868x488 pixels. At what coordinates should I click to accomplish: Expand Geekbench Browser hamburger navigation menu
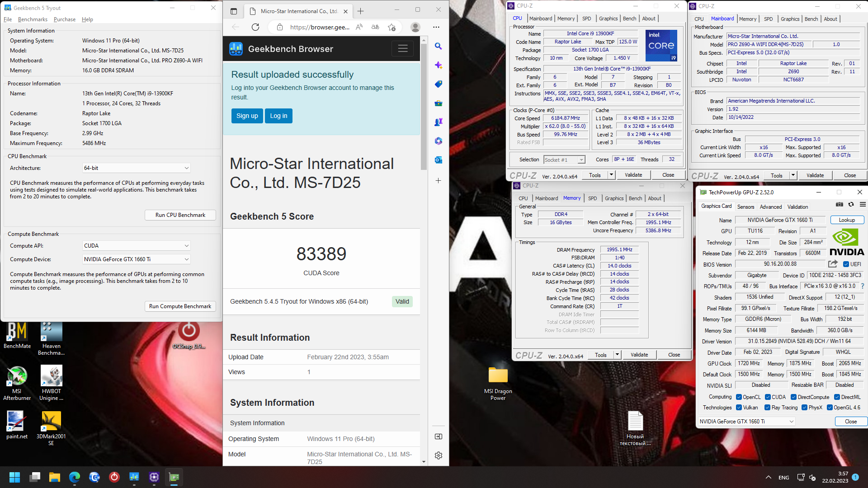[x=403, y=48]
